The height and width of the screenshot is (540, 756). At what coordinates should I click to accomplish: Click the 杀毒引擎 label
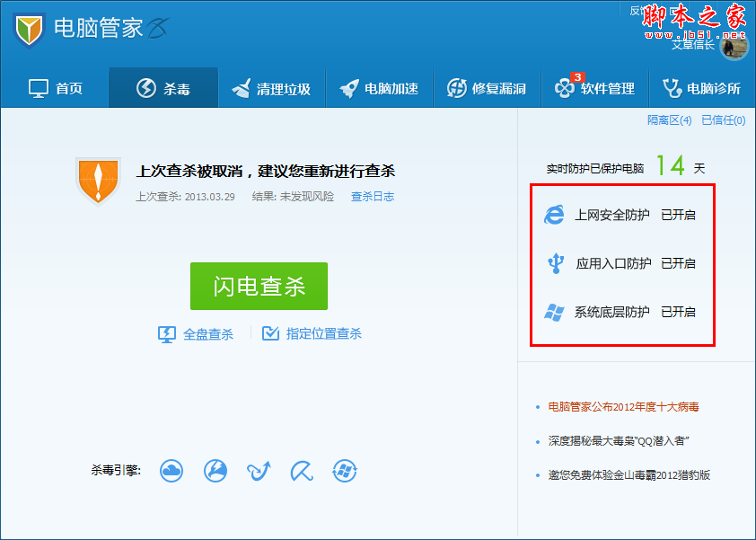pos(116,470)
